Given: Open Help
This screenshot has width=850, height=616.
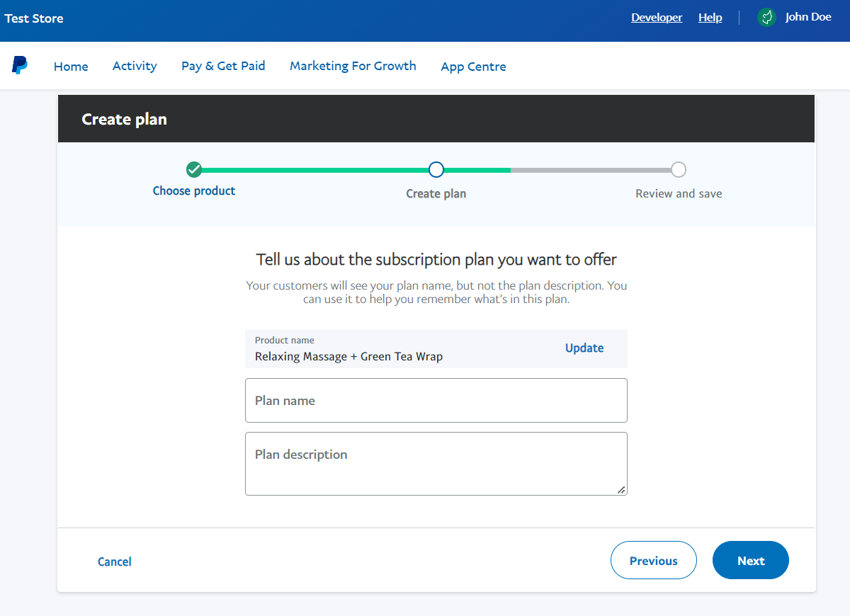Looking at the screenshot, I should click(x=710, y=17).
